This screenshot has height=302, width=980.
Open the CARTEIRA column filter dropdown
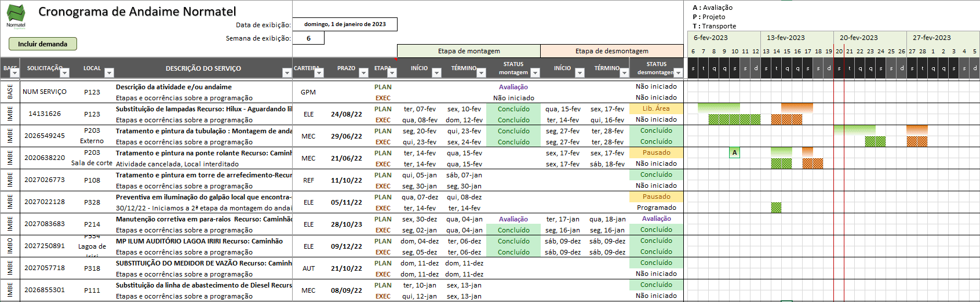[319, 72]
